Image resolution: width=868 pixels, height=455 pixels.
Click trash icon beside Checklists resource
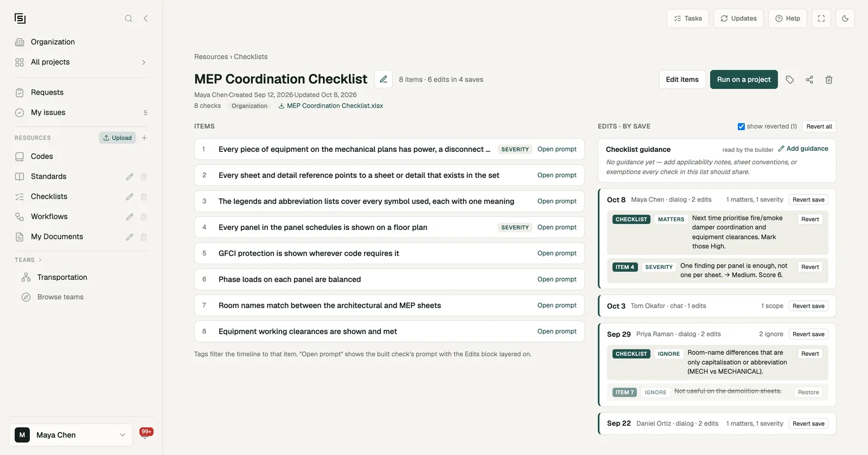[x=144, y=197]
